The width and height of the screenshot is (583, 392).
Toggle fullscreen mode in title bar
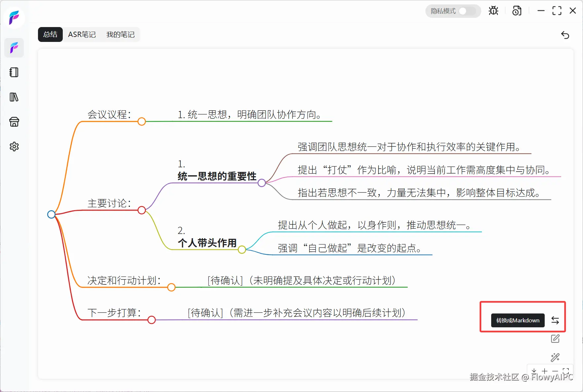pyautogui.click(x=557, y=11)
